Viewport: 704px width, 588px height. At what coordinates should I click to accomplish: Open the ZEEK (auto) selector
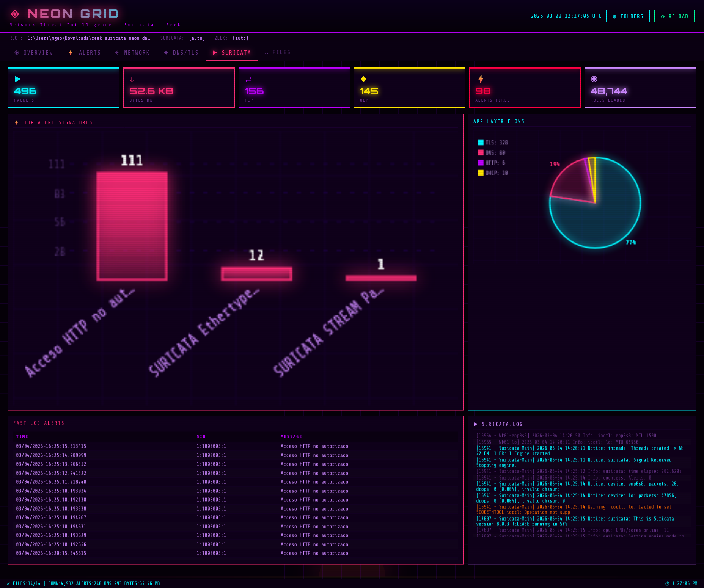(240, 38)
